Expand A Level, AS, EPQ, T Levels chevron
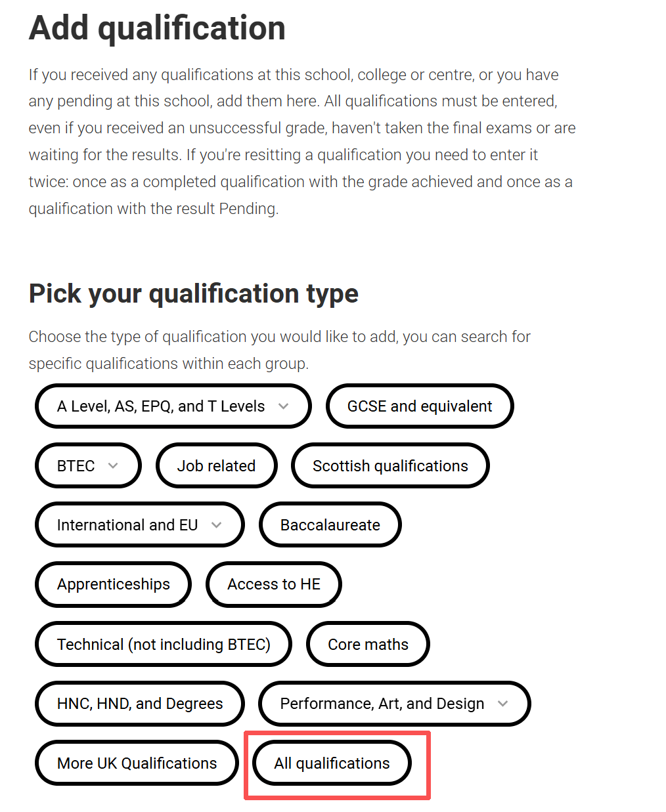 point(283,406)
